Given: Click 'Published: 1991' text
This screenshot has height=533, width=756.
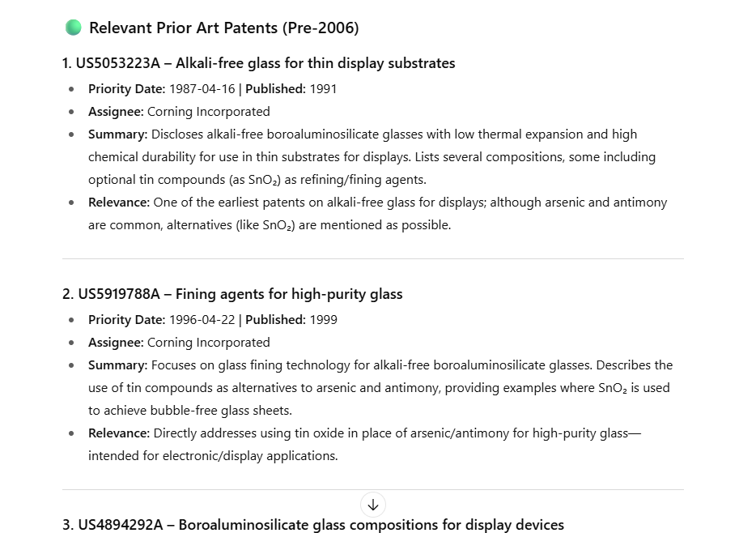Looking at the screenshot, I should 291,89.
